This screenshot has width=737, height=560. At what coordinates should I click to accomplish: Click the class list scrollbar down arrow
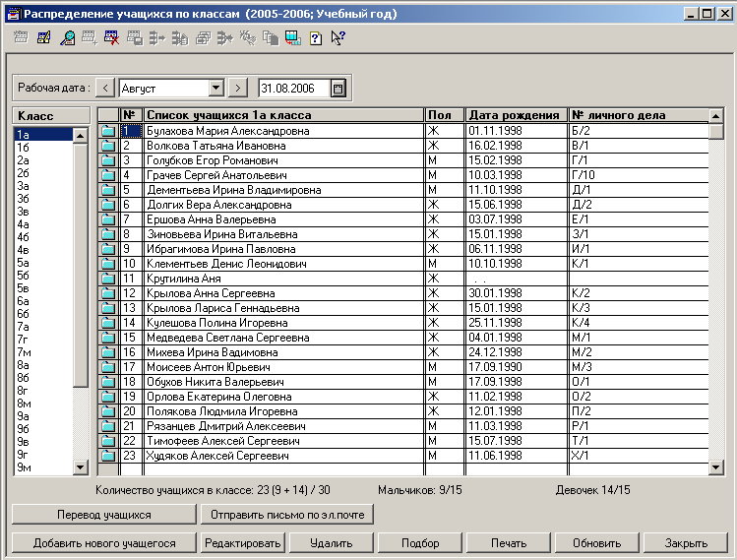point(81,467)
